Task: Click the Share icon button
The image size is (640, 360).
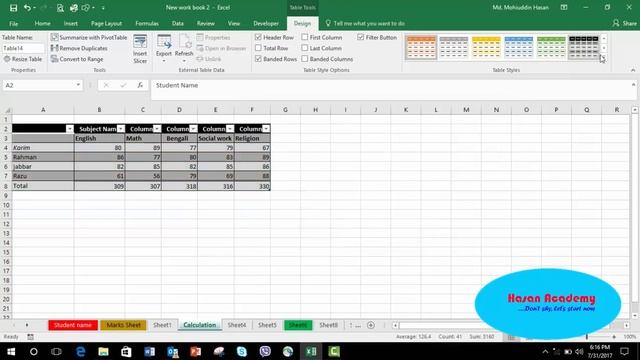Action: point(624,23)
